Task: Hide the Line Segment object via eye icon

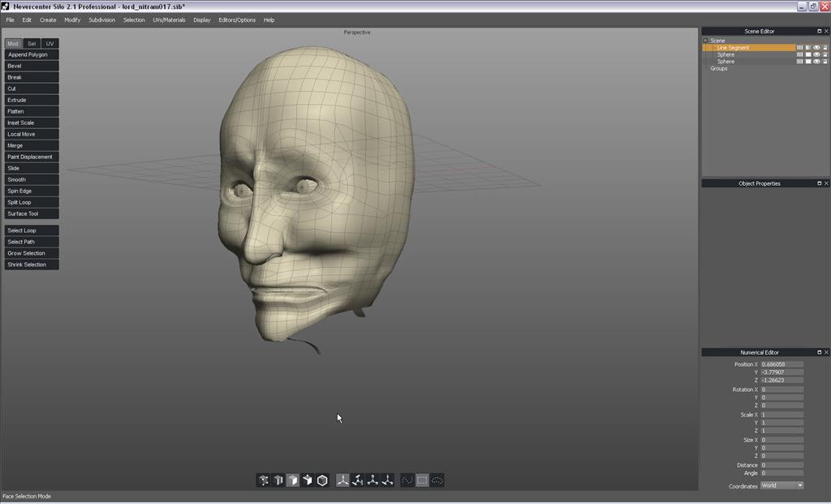Action: [816, 48]
